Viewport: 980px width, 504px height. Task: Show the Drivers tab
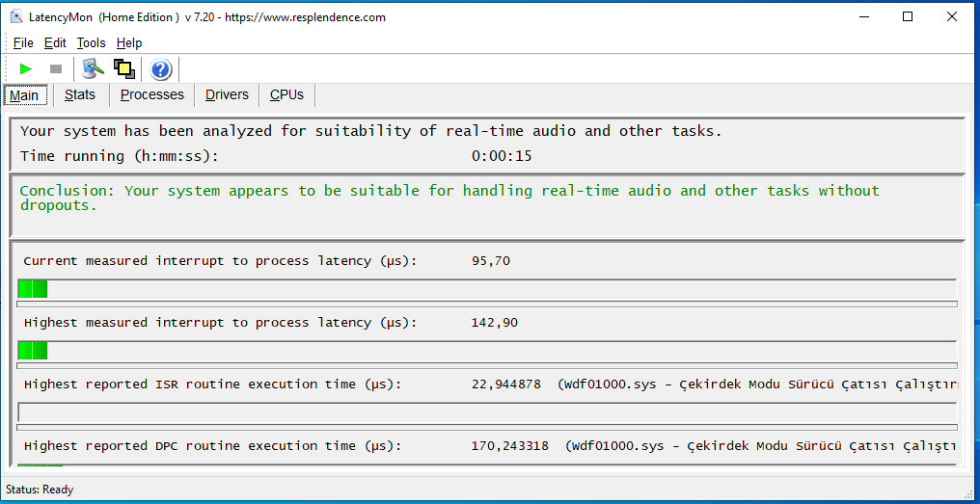[227, 94]
